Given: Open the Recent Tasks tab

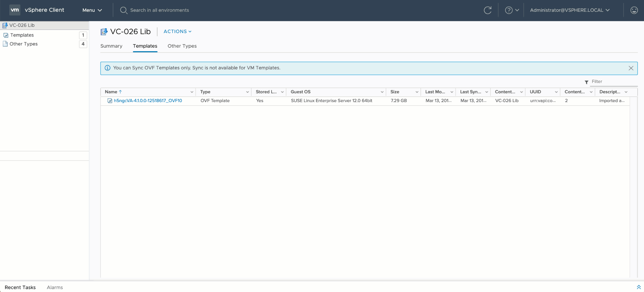Looking at the screenshot, I should [20, 287].
